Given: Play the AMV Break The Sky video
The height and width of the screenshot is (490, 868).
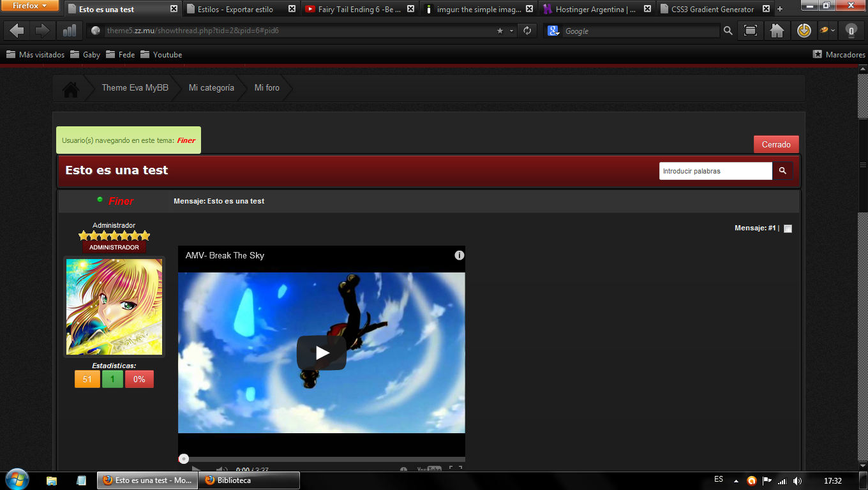Looking at the screenshot, I should coord(322,353).
